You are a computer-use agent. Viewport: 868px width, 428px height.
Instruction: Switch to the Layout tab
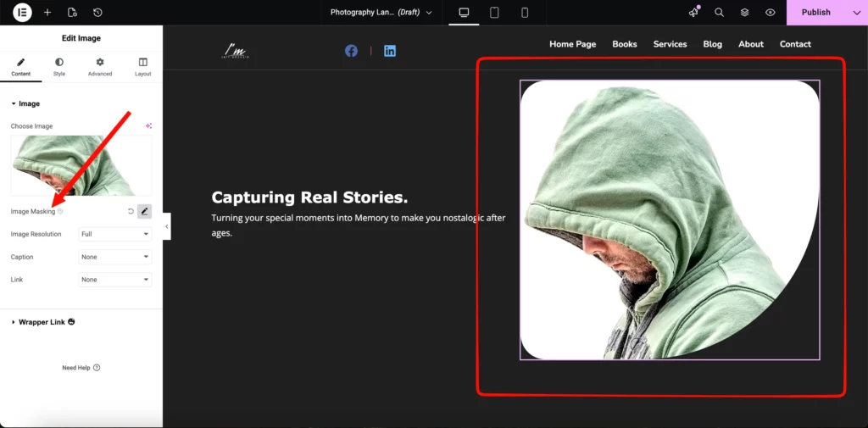tap(142, 67)
